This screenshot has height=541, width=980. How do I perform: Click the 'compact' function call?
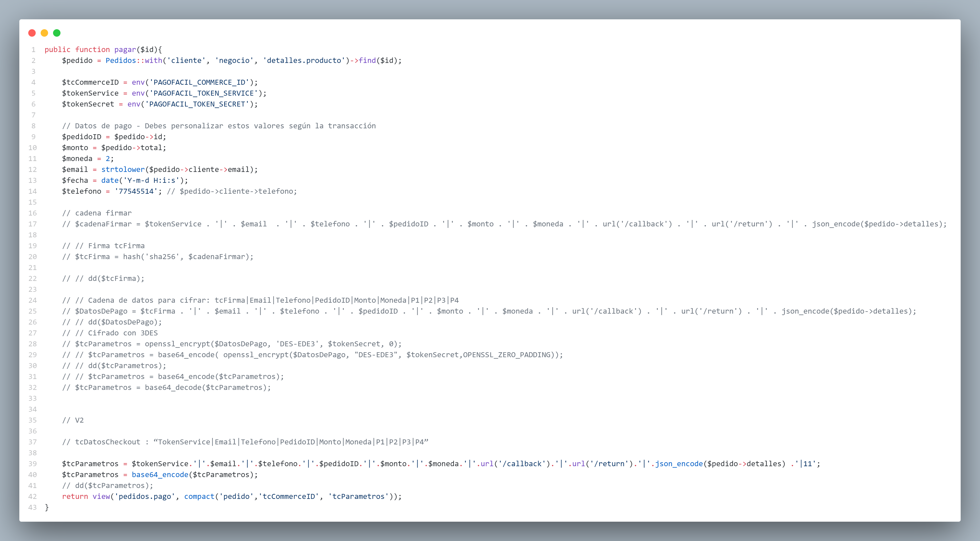(x=199, y=496)
